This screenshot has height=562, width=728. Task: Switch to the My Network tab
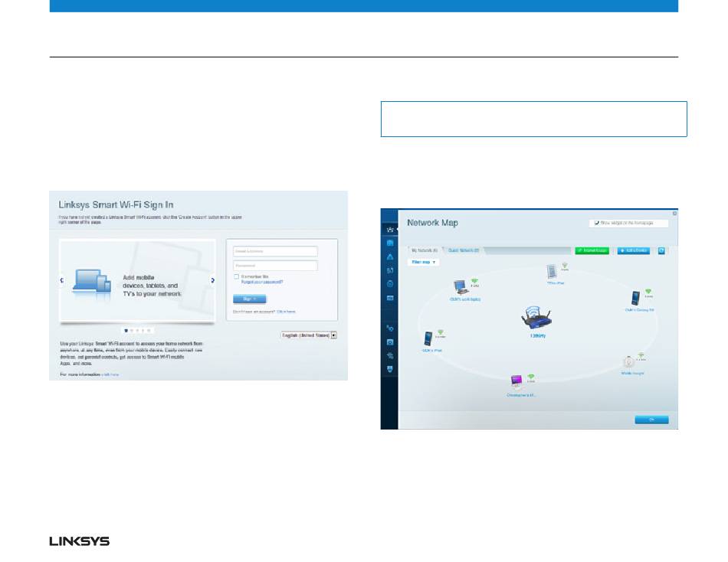[x=425, y=250]
